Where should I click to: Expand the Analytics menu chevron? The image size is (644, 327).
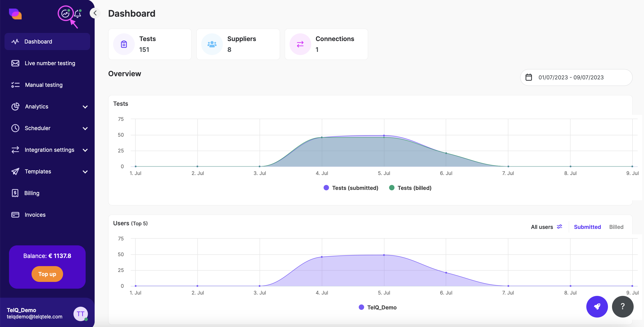coord(85,107)
